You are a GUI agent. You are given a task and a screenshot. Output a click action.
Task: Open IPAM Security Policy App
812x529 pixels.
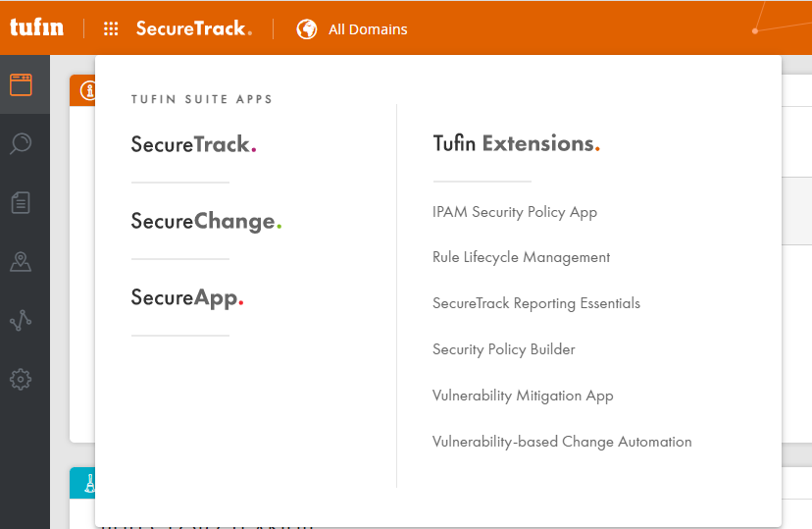514,212
